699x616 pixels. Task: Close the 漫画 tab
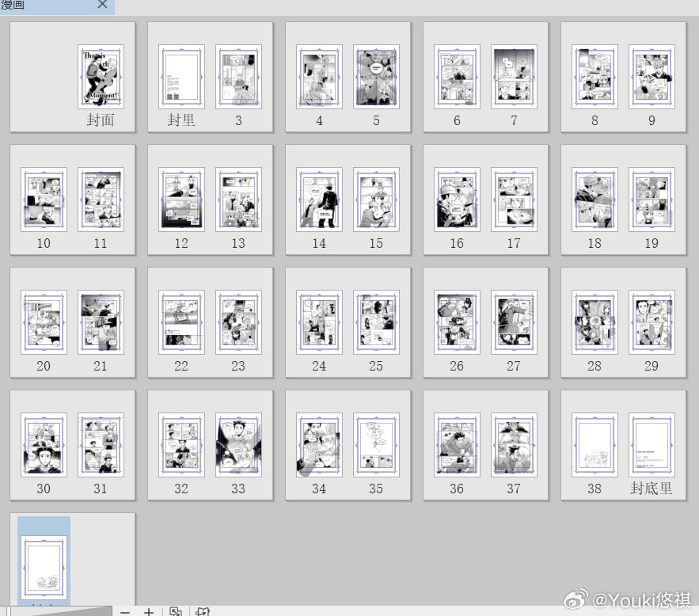coord(103,5)
